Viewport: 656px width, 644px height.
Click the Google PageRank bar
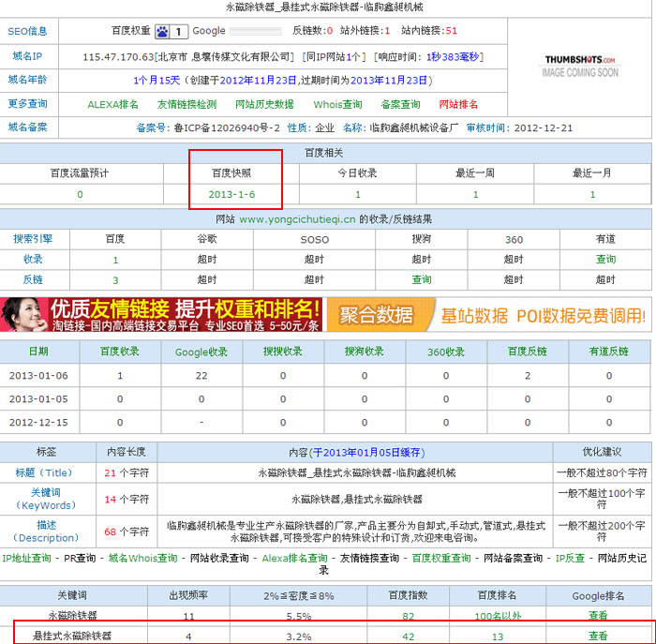pyautogui.click(x=256, y=31)
